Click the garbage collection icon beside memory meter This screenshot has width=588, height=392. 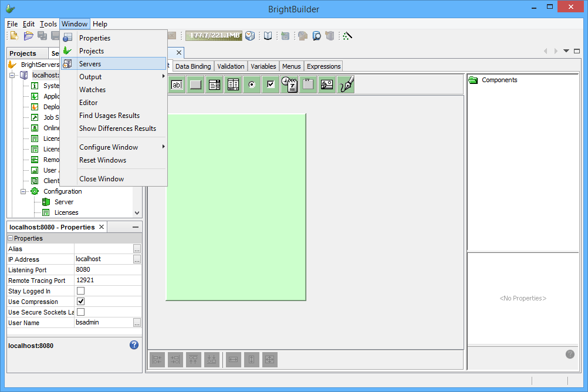[x=250, y=36]
